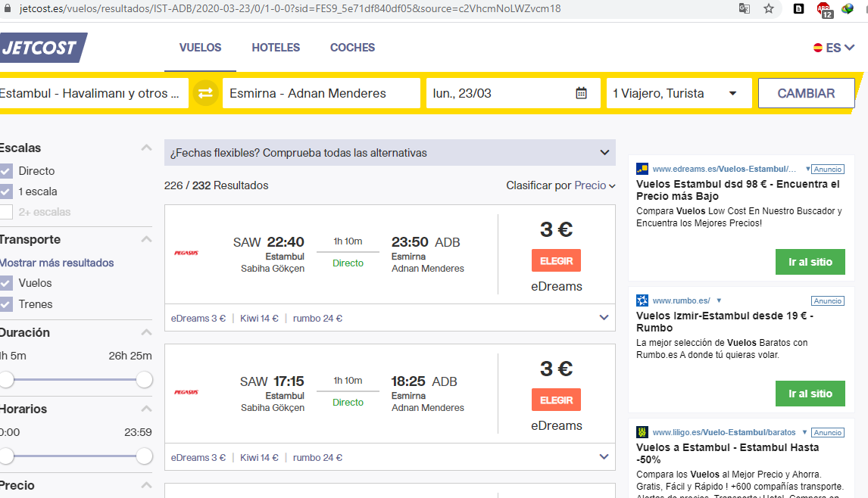The image size is (868, 498).
Task: Switch to the COCHES tab
Action: coord(353,48)
